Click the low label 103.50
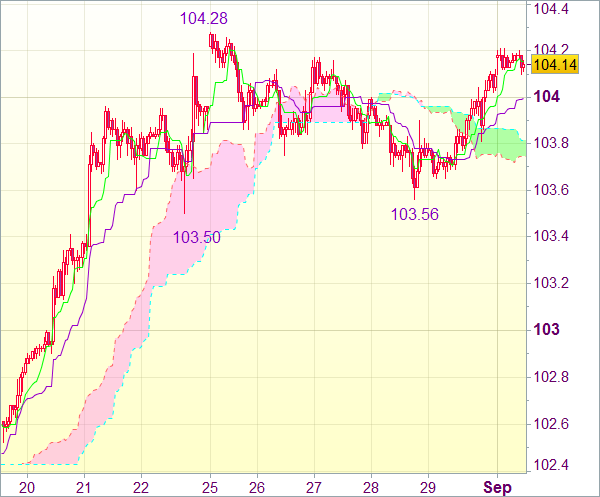This screenshot has height=497, width=600. pyautogui.click(x=197, y=238)
